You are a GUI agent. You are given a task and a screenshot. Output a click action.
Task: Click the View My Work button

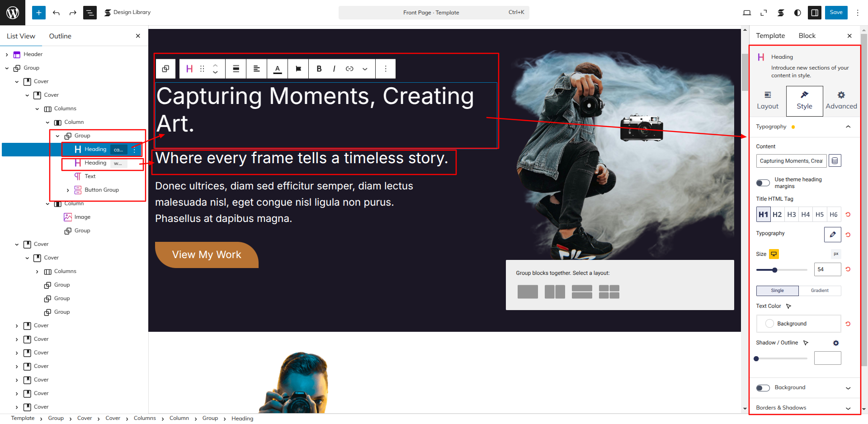click(207, 255)
